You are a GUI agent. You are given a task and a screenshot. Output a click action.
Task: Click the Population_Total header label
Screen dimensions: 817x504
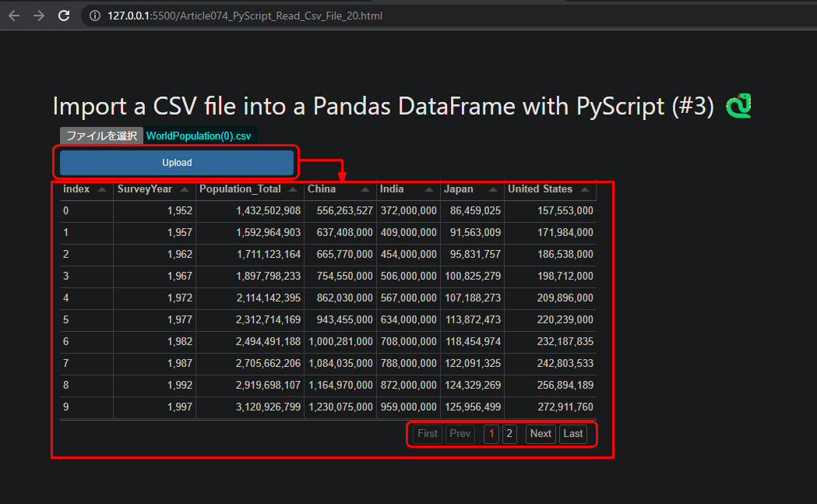[240, 189]
